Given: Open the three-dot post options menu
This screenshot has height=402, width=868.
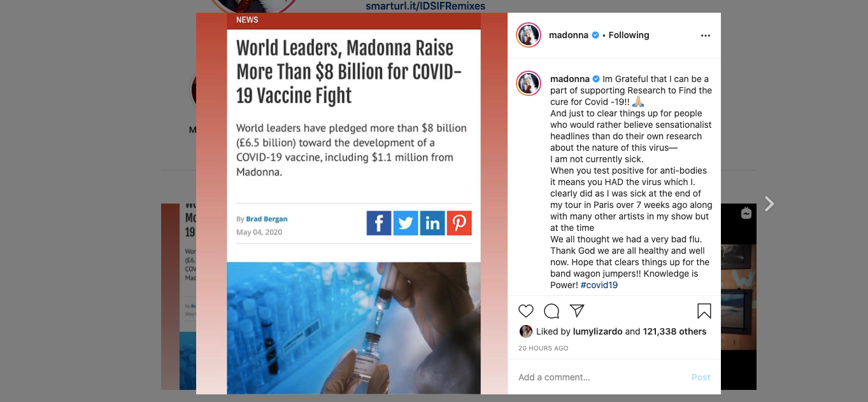Looking at the screenshot, I should coord(705,36).
